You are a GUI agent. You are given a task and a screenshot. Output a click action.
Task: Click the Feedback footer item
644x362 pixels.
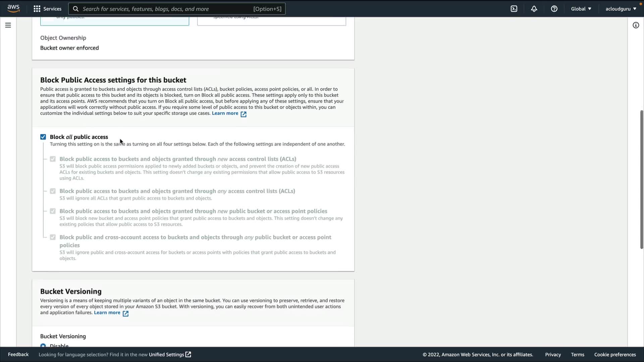[x=18, y=354]
